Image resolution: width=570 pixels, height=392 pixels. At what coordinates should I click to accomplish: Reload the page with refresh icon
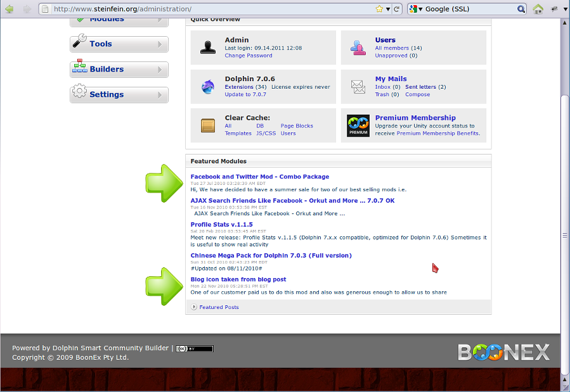pyautogui.click(x=397, y=9)
